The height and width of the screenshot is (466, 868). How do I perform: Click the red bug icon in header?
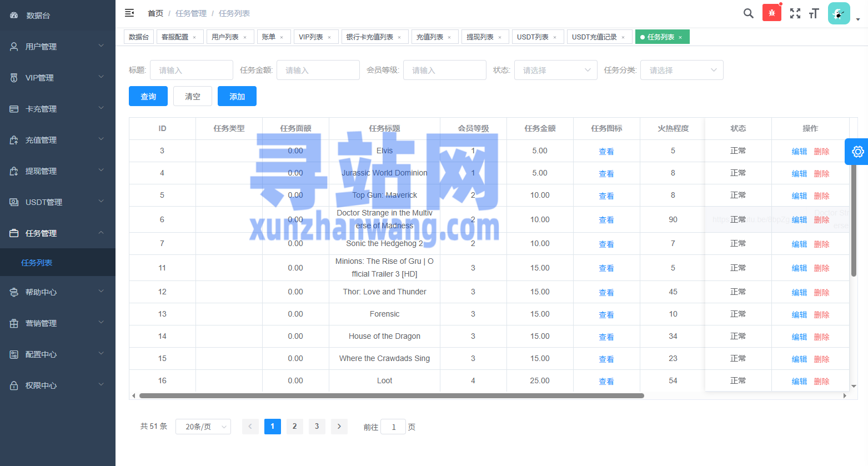click(x=771, y=13)
